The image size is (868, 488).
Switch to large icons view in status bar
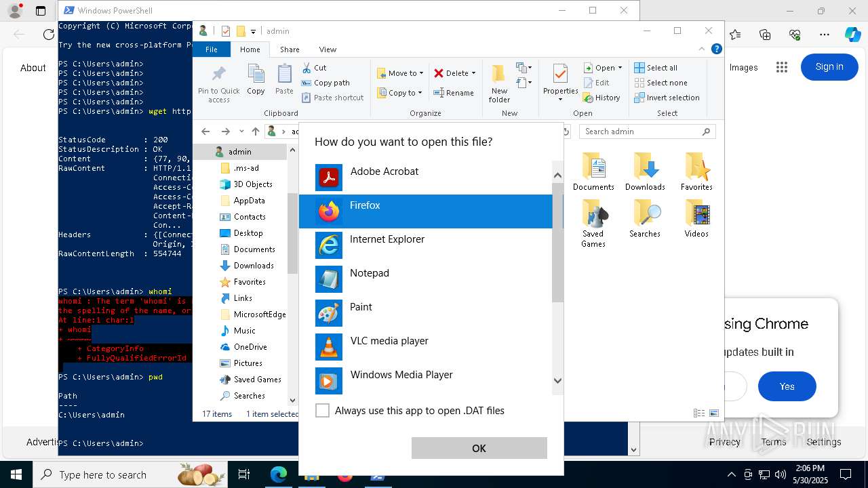click(714, 413)
